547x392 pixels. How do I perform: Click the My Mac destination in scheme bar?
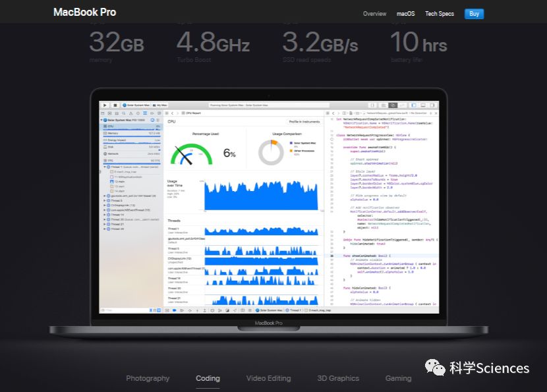[x=159, y=105]
